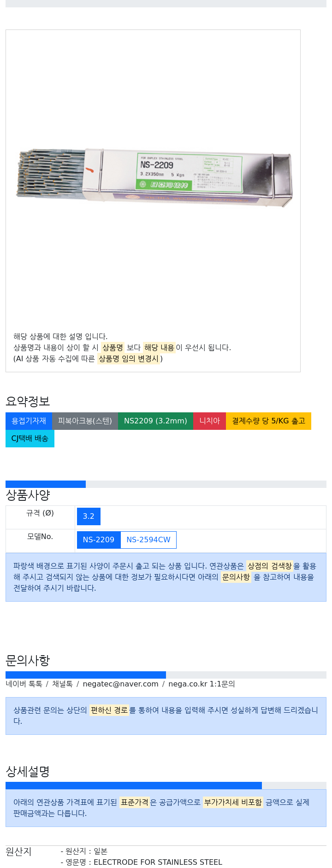Open the 채널톡 chat link
Viewport: 332px width, 868px height.
(62, 684)
